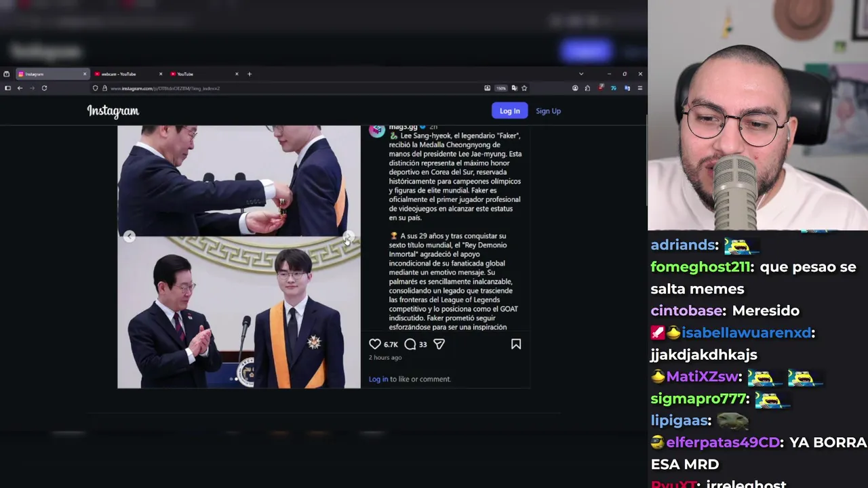The image size is (868, 488).
Task: Save the post with the bookmark icon
Action: pos(516,344)
